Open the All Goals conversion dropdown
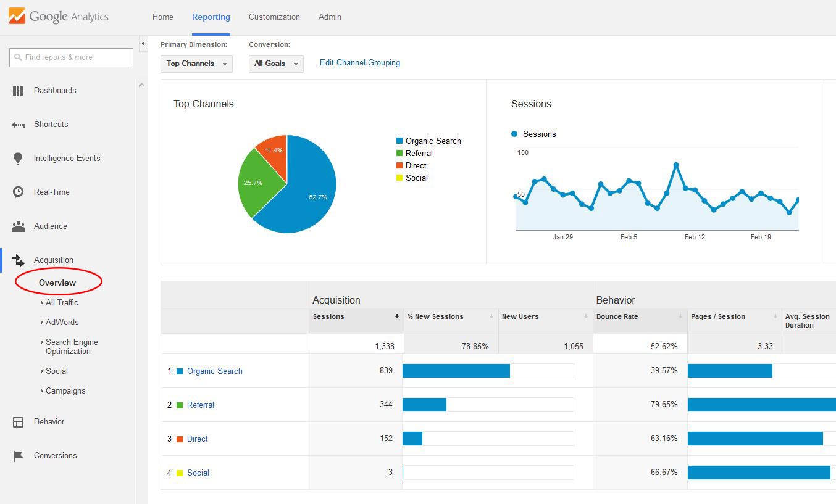The height and width of the screenshot is (504, 836). [276, 64]
